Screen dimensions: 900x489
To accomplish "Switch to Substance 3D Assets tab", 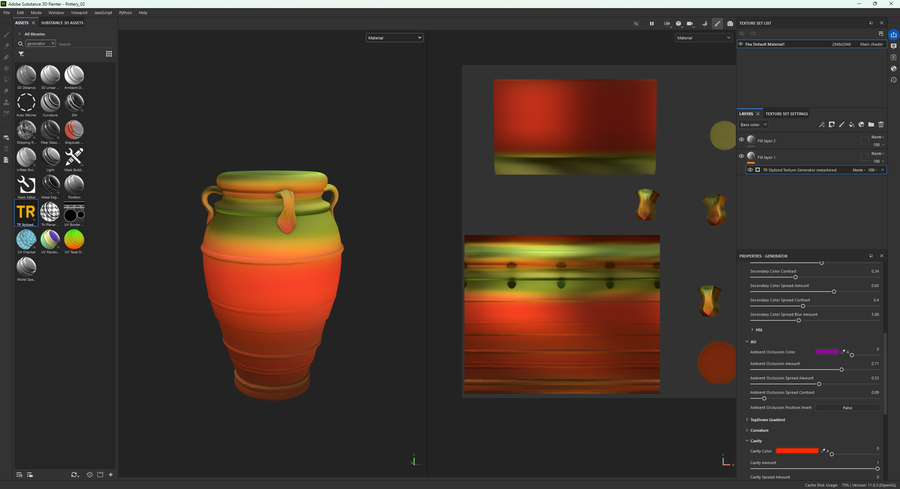I will coord(62,22).
